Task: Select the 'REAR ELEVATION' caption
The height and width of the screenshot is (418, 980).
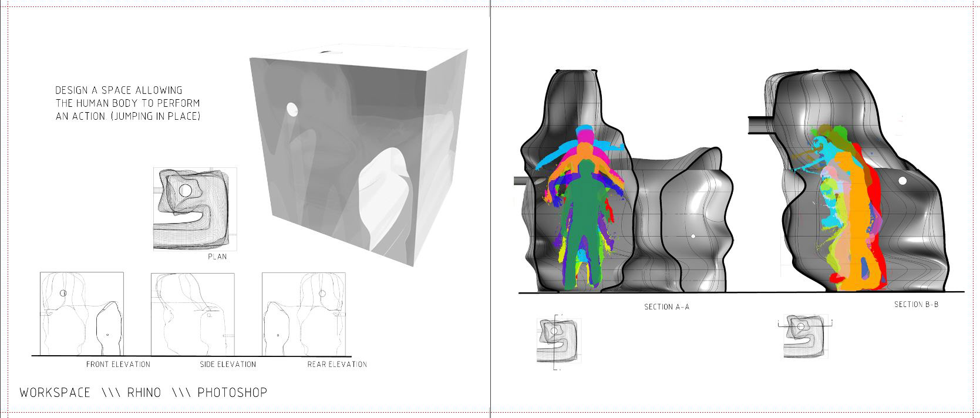Action: point(337,365)
